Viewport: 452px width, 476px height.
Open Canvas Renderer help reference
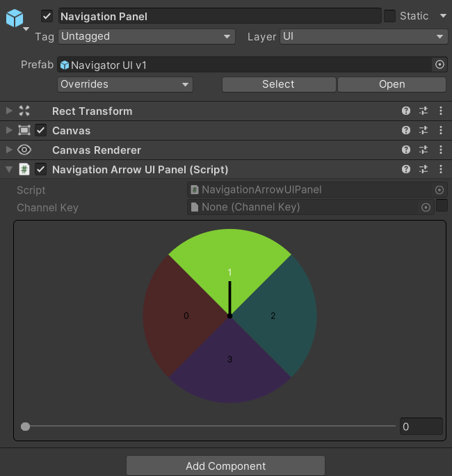406,150
